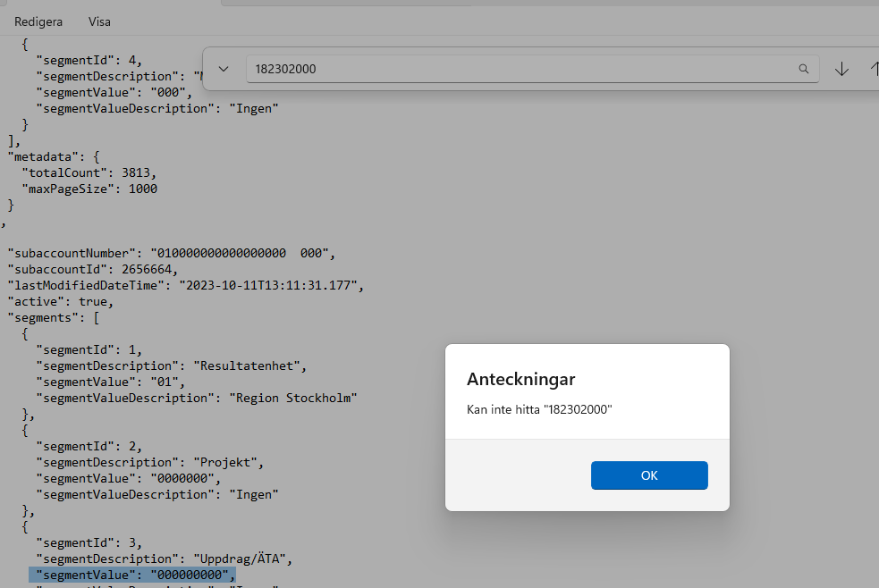Click the document tab at the top
879x588 pixels.
tap(349, 3)
